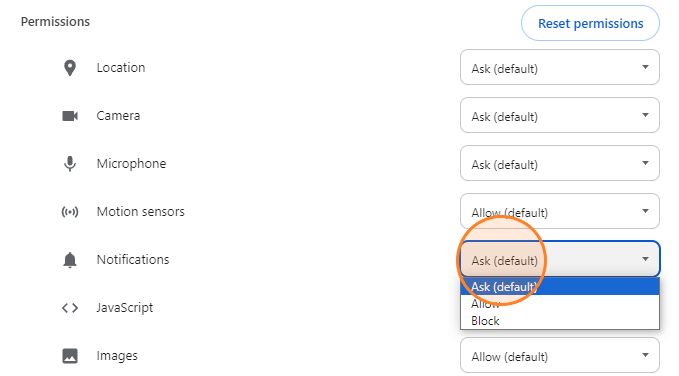The width and height of the screenshot is (679, 376).
Task: Click the Permissions section heading
Action: pos(55,22)
